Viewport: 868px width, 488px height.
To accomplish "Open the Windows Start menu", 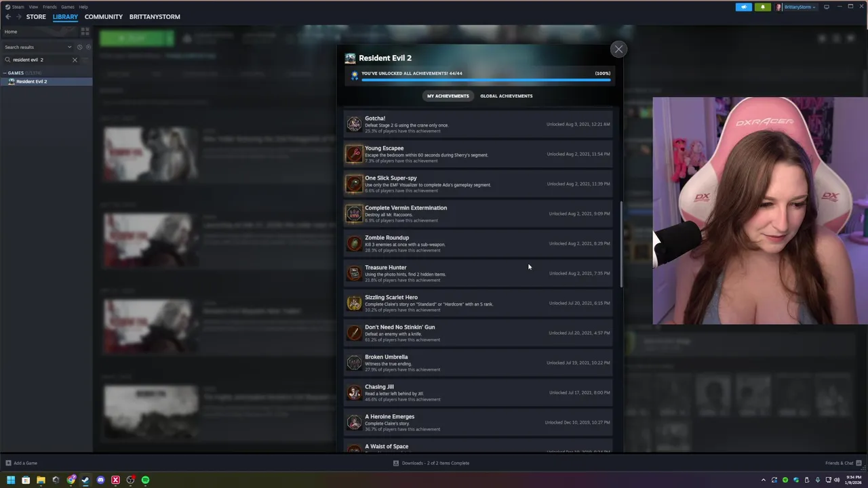I will 11,480.
